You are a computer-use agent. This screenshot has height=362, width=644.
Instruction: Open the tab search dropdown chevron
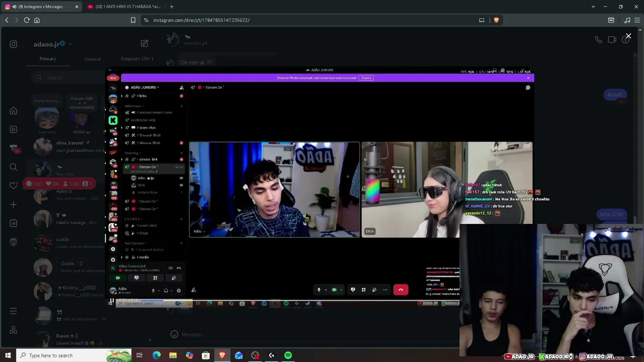click(x=593, y=7)
